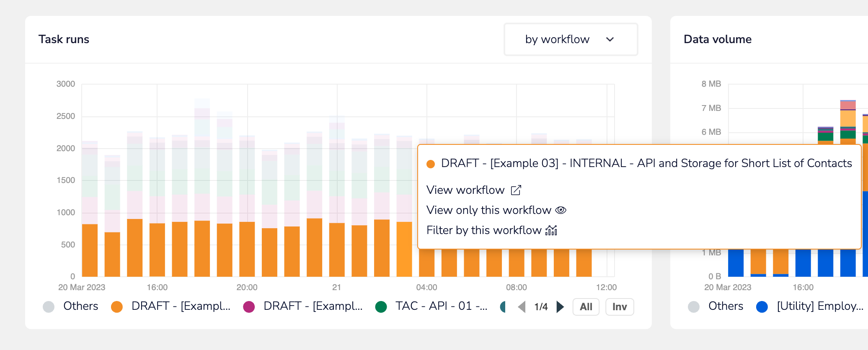Go to next legend page arrow
The width and height of the screenshot is (868, 350).
[560, 307]
